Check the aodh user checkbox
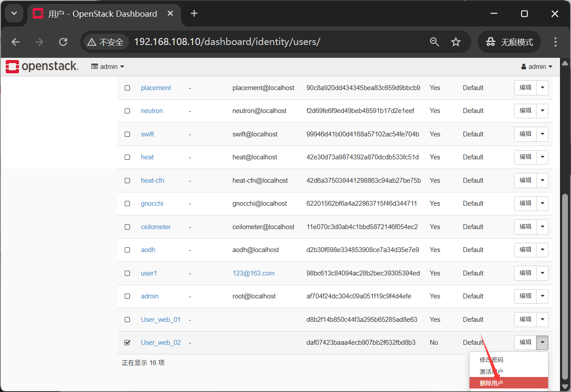Screen dimensions: 571x392 (128, 250)
